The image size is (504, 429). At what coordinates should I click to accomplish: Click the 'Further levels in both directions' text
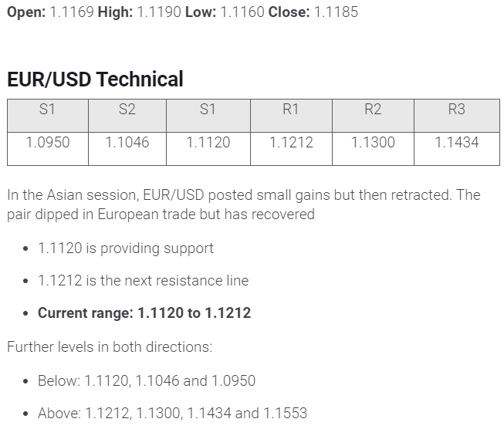110,346
